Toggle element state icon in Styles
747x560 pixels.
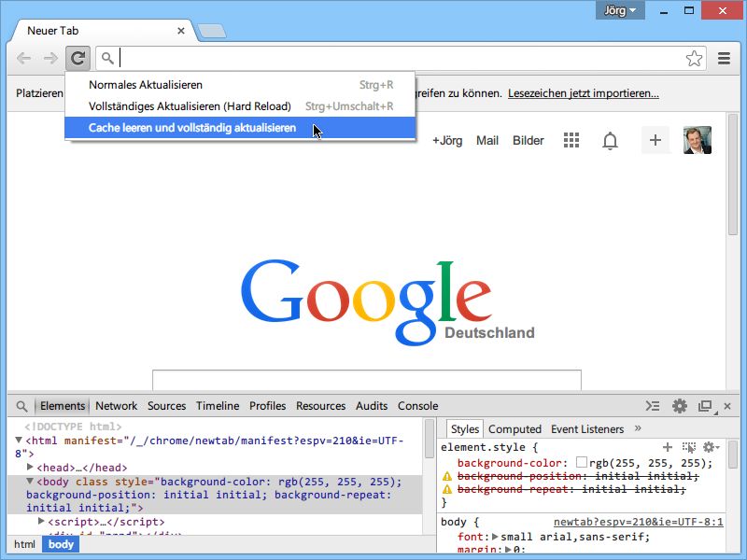[x=689, y=447]
